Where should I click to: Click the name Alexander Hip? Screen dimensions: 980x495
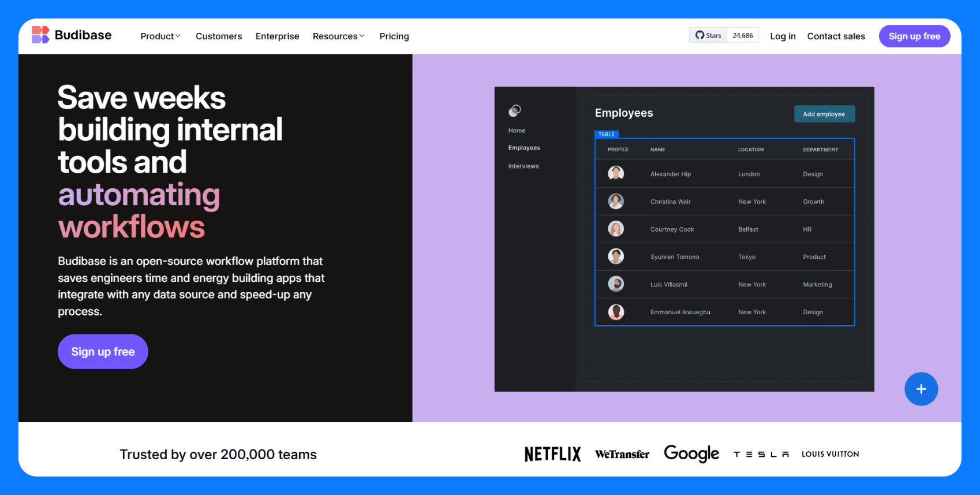670,174
